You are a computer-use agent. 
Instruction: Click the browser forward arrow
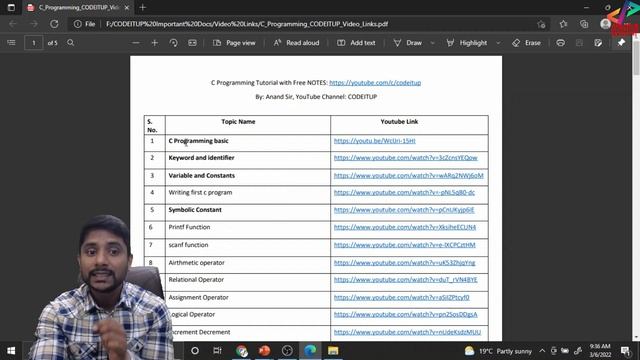(33, 24)
